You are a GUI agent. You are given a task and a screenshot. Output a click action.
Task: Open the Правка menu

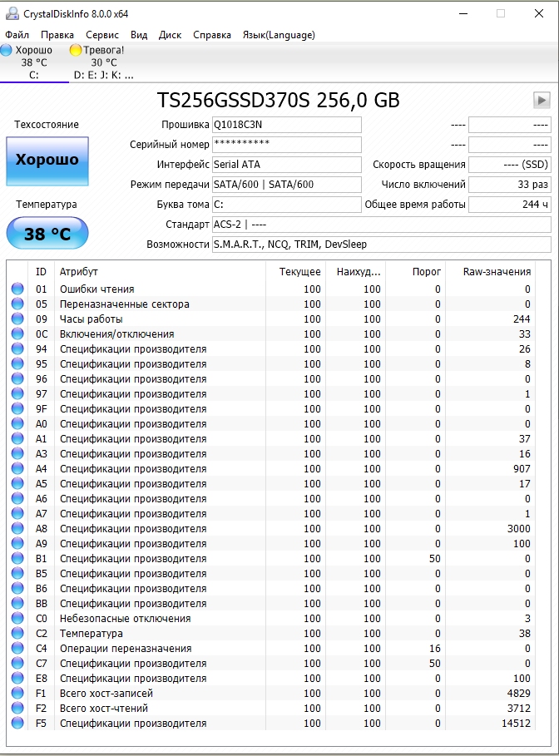click(x=57, y=35)
